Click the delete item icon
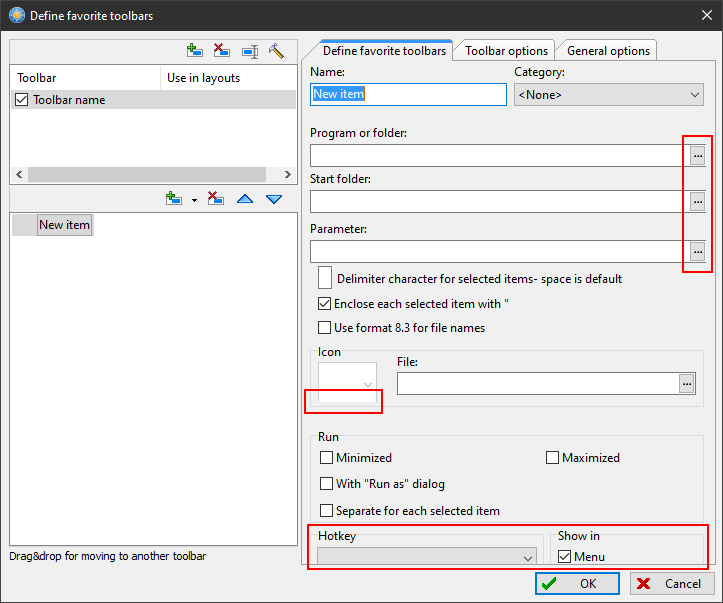Image resolution: width=723 pixels, height=603 pixels. (215, 199)
